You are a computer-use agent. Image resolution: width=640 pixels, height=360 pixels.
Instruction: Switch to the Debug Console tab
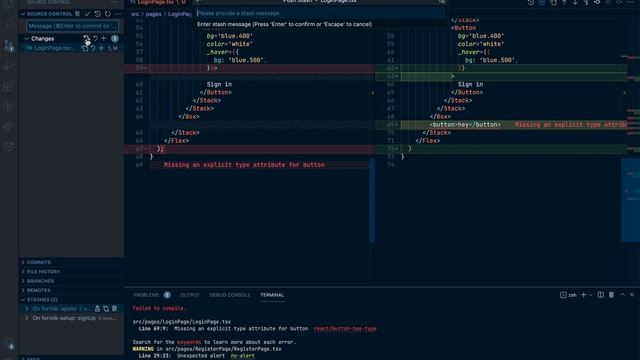point(230,295)
